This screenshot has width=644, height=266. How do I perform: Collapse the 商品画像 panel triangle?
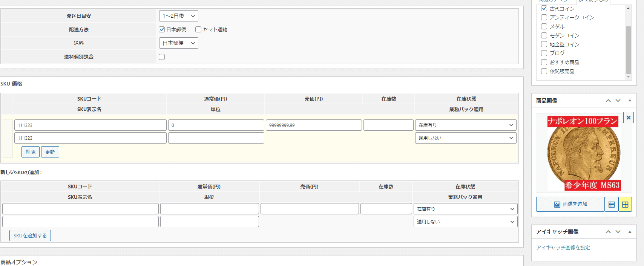click(x=630, y=101)
